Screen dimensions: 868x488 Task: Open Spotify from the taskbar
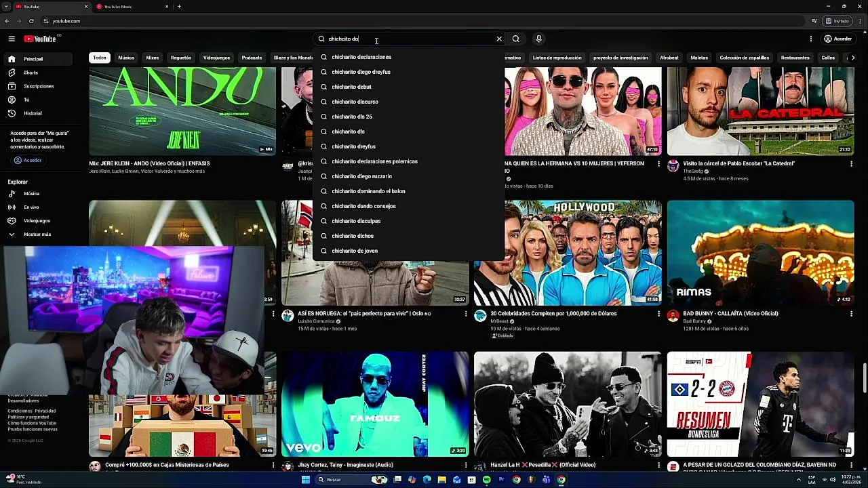[x=486, y=480]
